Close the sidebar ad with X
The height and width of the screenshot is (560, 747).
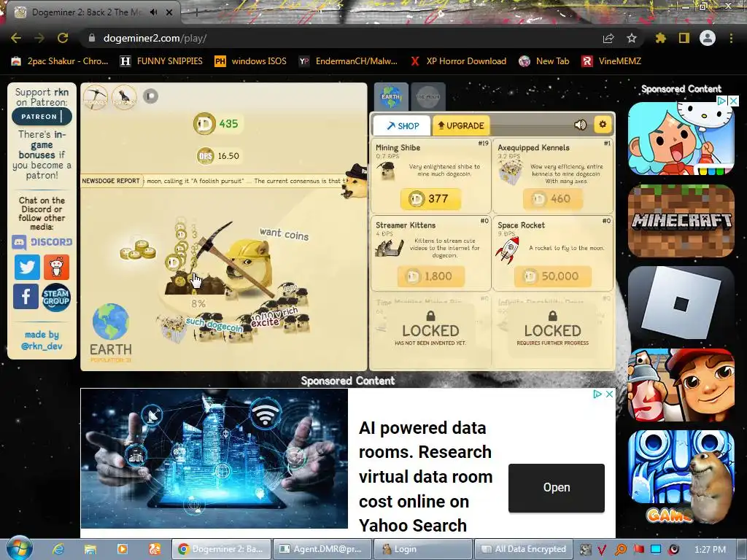(734, 101)
